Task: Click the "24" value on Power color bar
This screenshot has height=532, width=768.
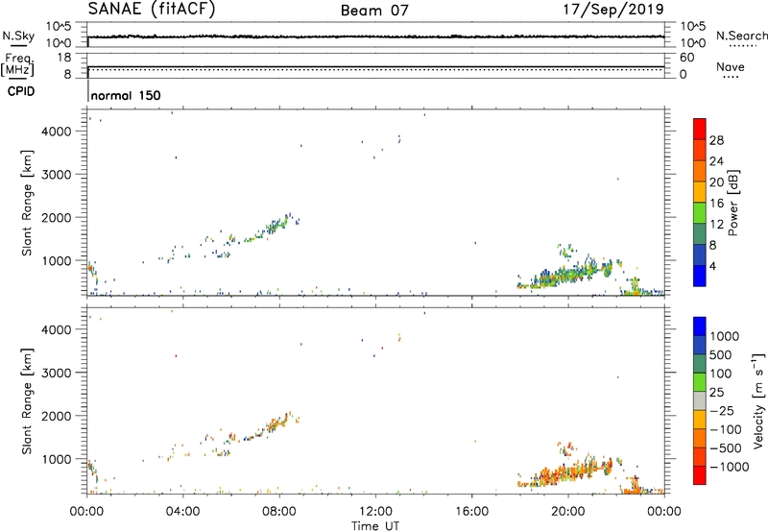Action: [716, 161]
